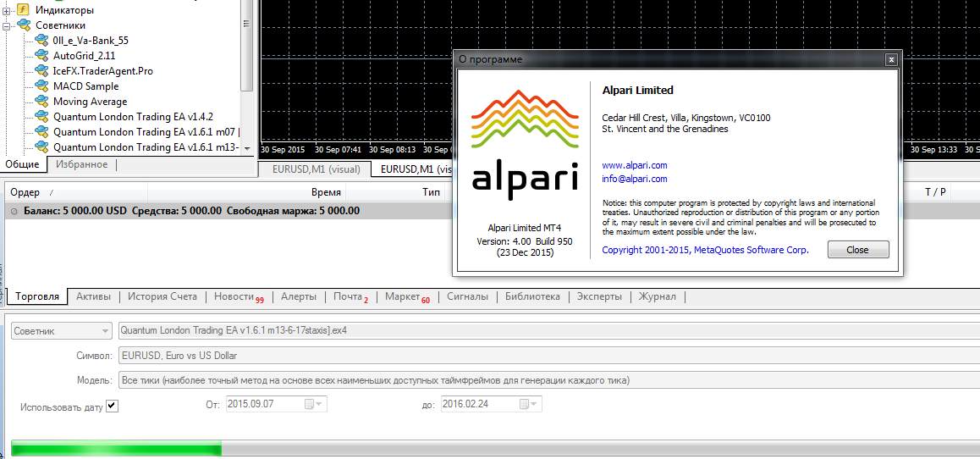The width and height of the screenshot is (980, 459).
Task: Select the Избранное navigator tab
Action: coord(81,164)
